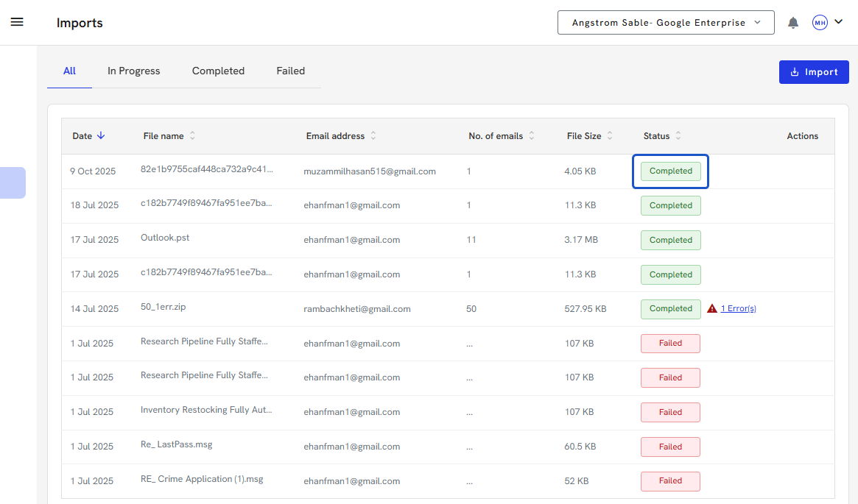Screen dimensions: 858x504
Task: Sort by Date using arrow icon
Action: tap(101, 135)
